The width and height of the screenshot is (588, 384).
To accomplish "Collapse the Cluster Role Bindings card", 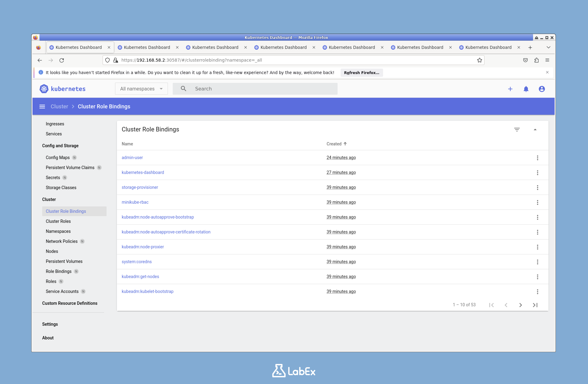I will pos(535,129).
